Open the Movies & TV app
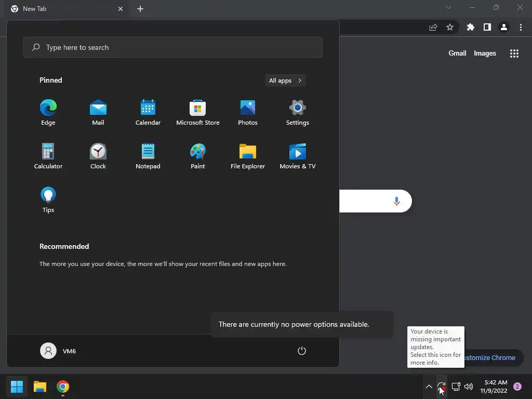The width and height of the screenshot is (532, 399). coord(298,156)
